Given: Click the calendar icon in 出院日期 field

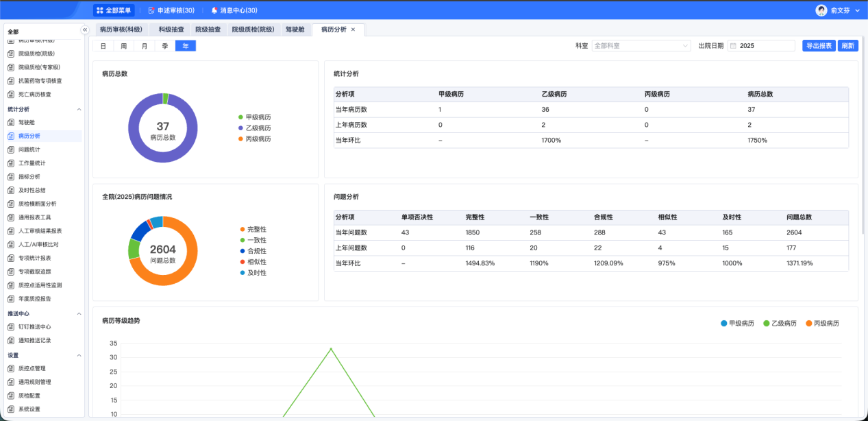Looking at the screenshot, I should (x=733, y=46).
